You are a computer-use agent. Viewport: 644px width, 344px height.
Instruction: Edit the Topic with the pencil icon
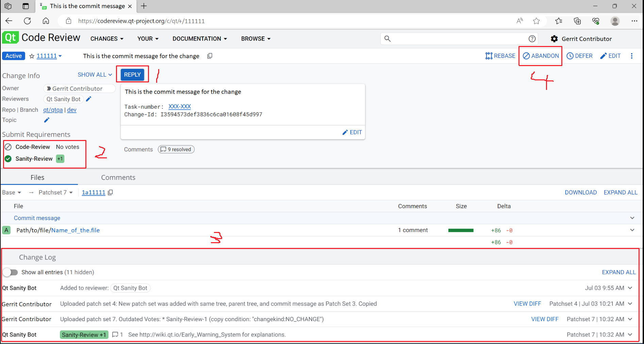tap(47, 120)
